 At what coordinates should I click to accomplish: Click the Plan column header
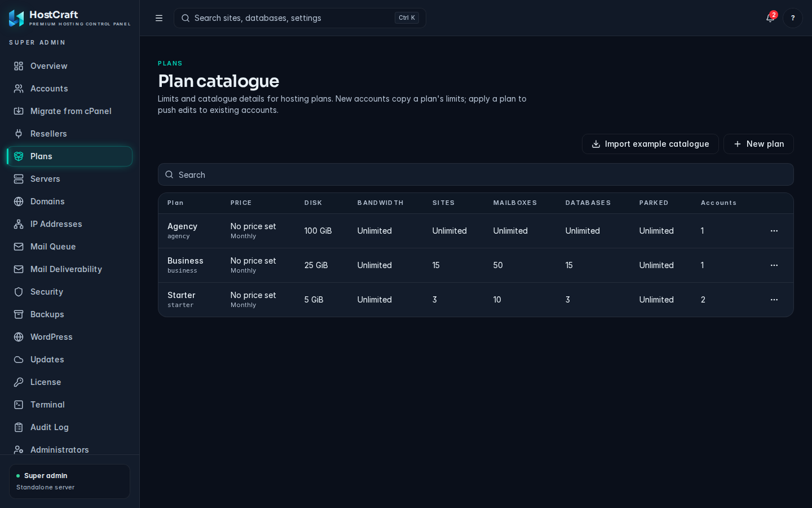tap(175, 203)
